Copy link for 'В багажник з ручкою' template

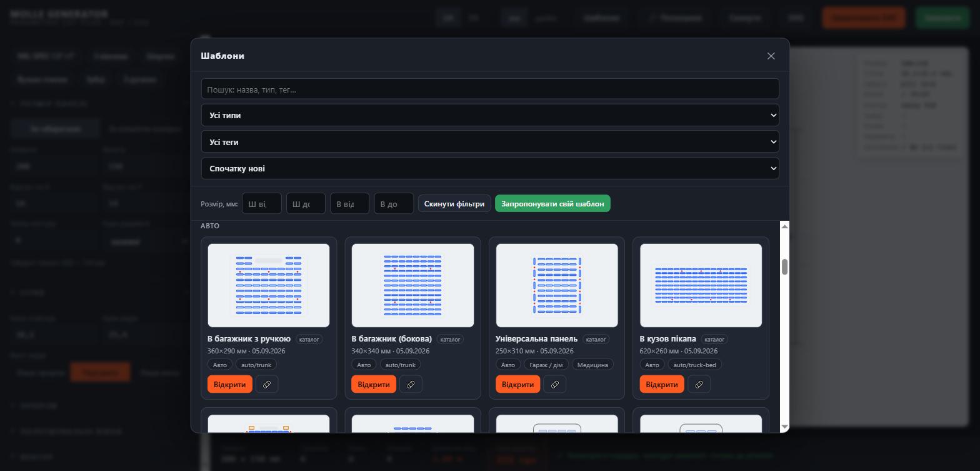click(267, 384)
